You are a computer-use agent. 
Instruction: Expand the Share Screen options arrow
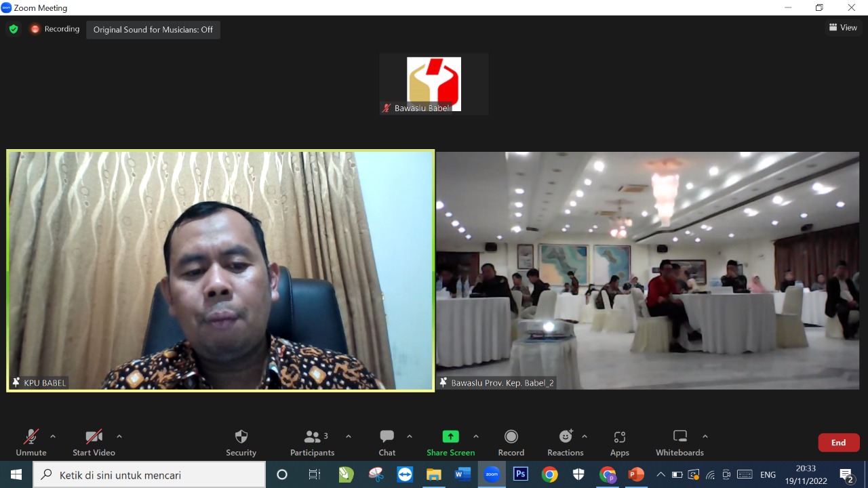pyautogui.click(x=476, y=436)
